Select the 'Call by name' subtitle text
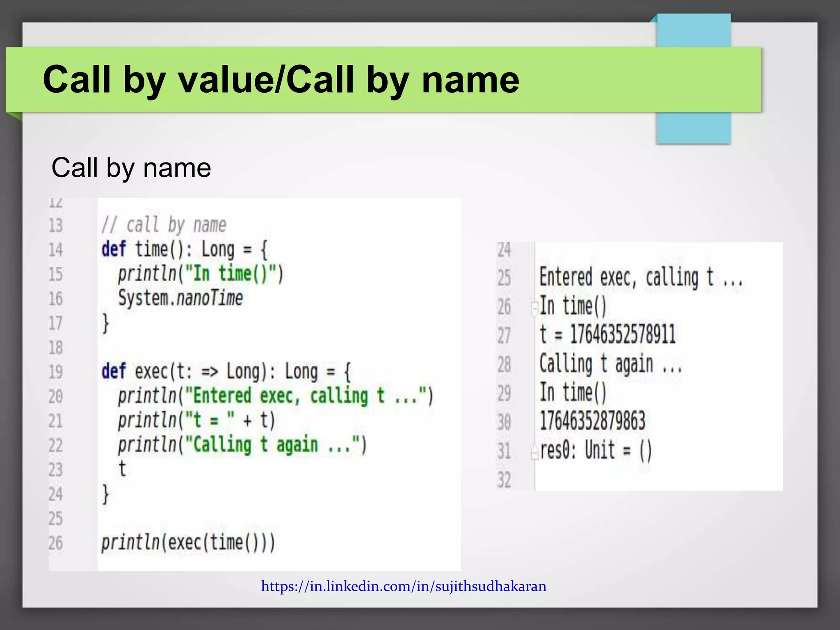 [131, 168]
